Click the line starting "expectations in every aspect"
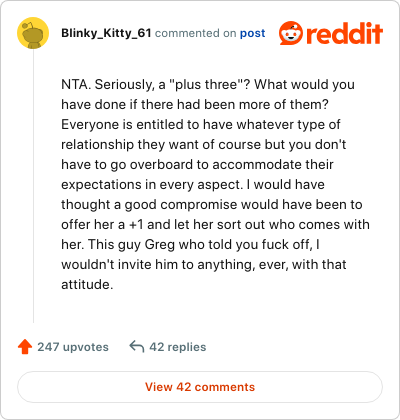400x420 pixels. [193, 184]
